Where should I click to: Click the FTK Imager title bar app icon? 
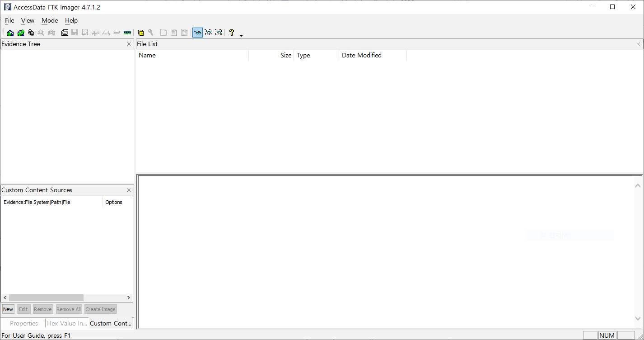7,7
